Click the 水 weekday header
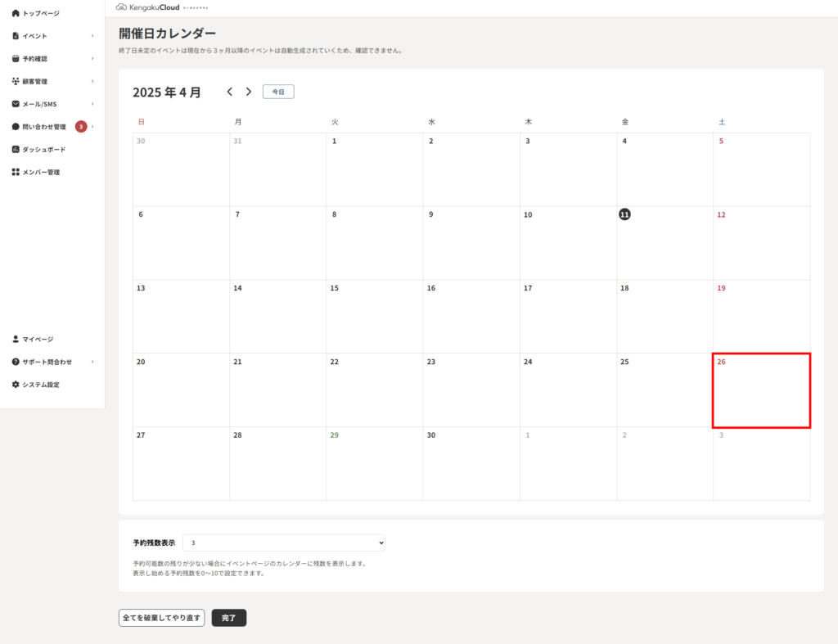This screenshot has height=644, width=838. click(x=431, y=122)
